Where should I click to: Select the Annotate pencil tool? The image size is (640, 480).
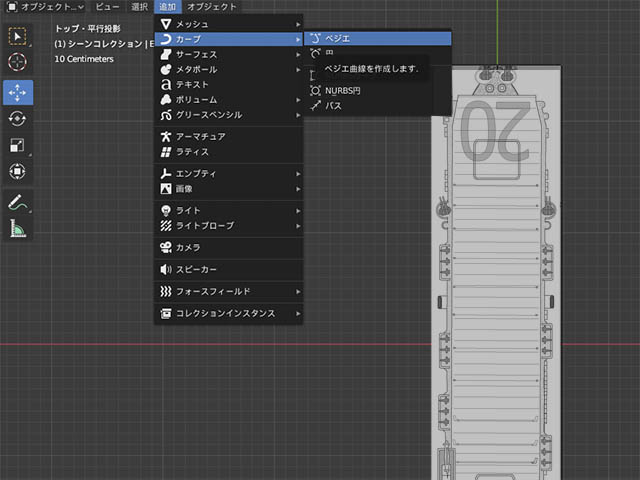pyautogui.click(x=18, y=202)
